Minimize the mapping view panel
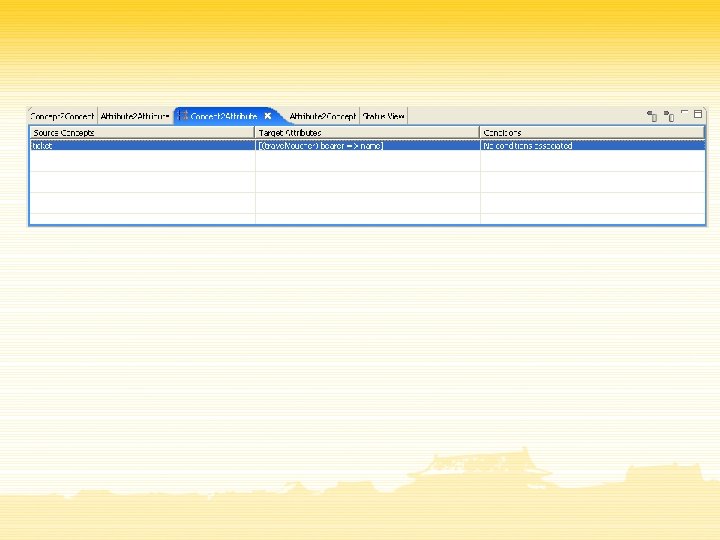The image size is (720, 540). [684, 112]
